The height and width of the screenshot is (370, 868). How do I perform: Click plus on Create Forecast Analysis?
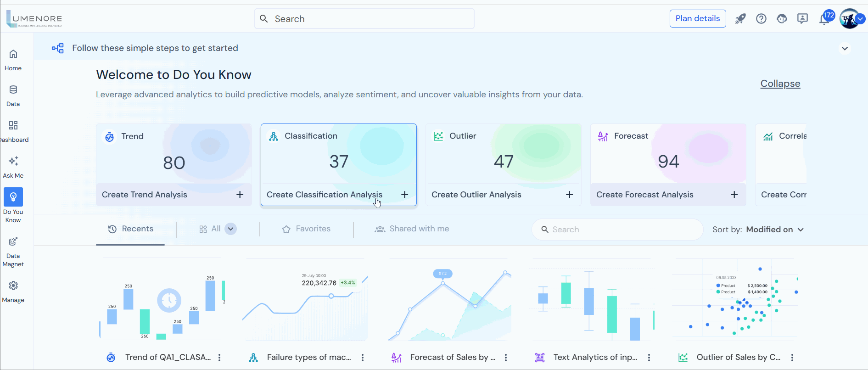tap(734, 195)
